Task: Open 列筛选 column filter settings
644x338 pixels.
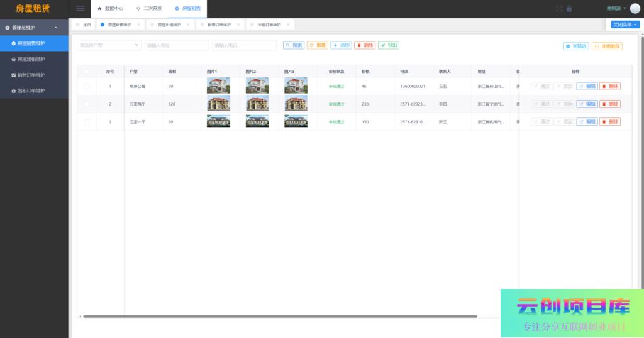Action: coord(575,46)
